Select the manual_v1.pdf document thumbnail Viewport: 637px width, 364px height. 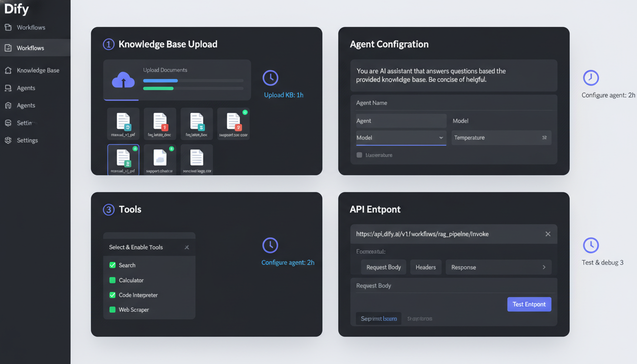pos(123,159)
